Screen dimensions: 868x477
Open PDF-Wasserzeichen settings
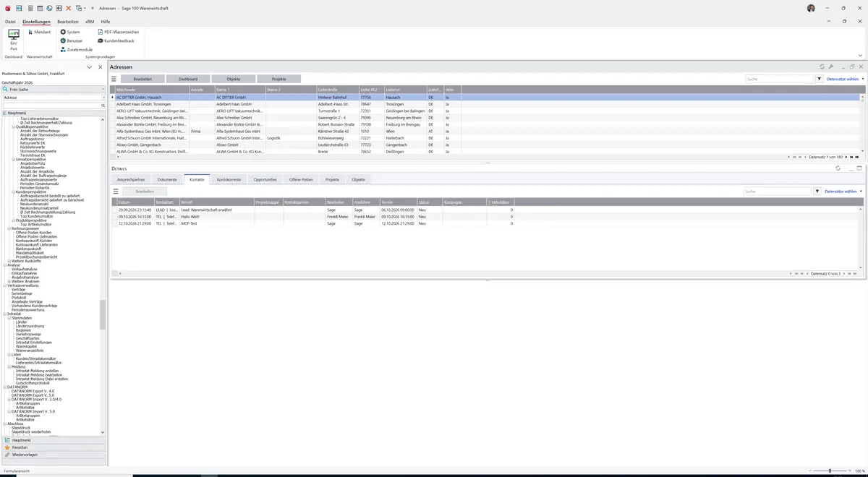click(119, 32)
